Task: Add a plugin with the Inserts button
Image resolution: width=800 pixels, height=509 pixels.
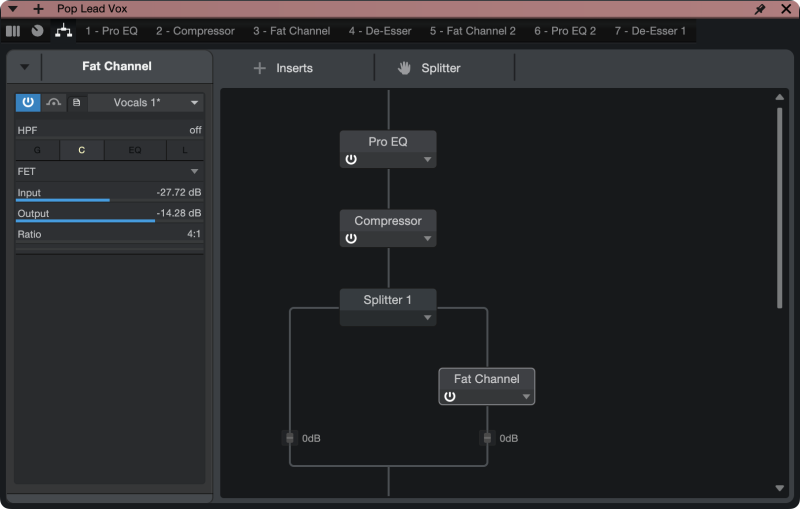Action: click(x=283, y=68)
